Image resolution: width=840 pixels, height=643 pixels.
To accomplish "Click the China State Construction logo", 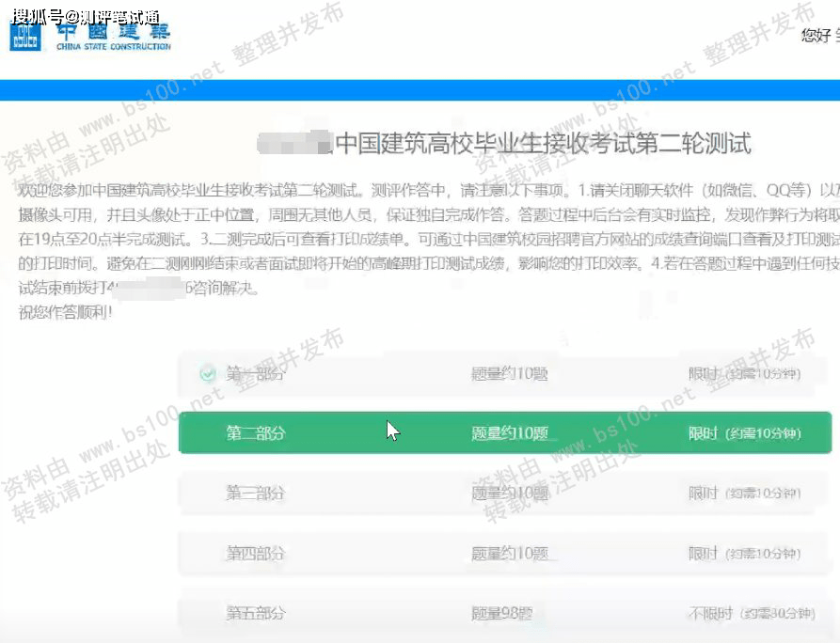I will click(89, 37).
